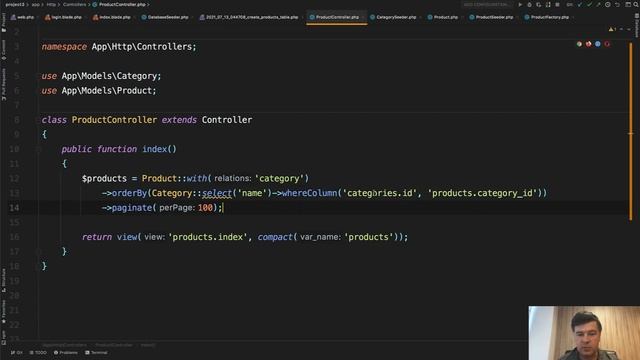Click 'orderBy' method call
The width and height of the screenshot is (640, 360).
click(129, 193)
